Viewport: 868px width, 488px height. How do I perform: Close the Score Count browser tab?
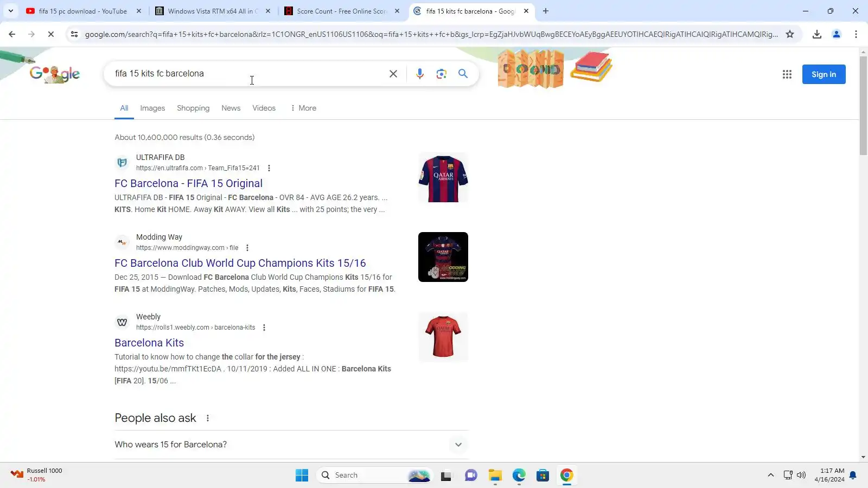(x=397, y=11)
